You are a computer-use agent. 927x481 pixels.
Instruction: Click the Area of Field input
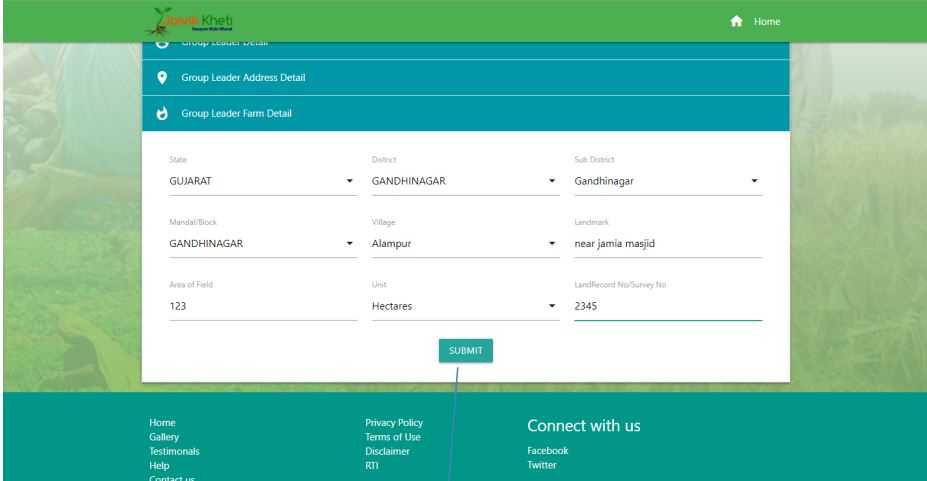click(x=262, y=307)
